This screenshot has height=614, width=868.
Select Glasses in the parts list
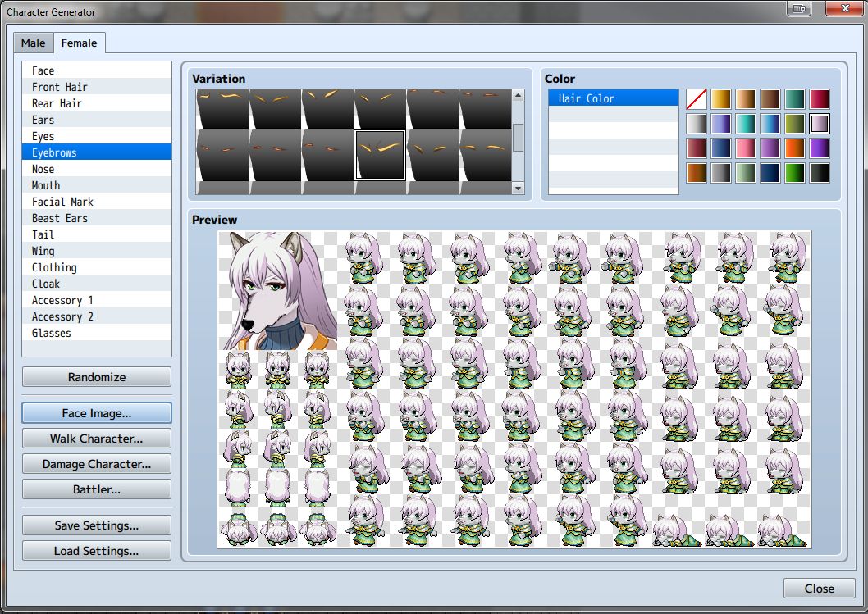pyautogui.click(x=97, y=333)
